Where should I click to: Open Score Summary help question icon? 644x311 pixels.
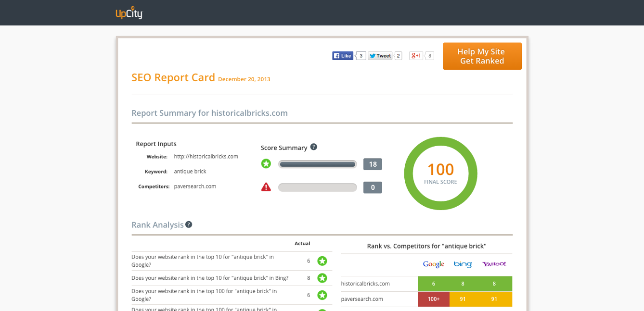[x=314, y=147]
